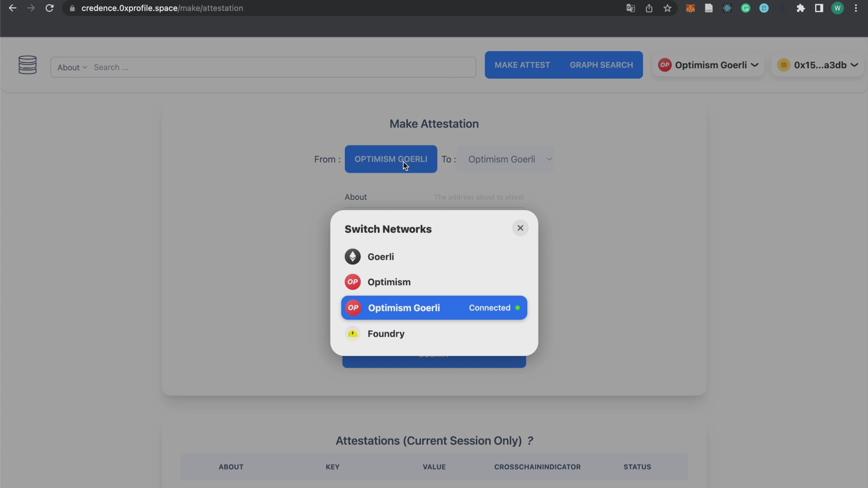Open the Chrome three-dot menu
This screenshot has height=488, width=868.
click(x=856, y=8)
